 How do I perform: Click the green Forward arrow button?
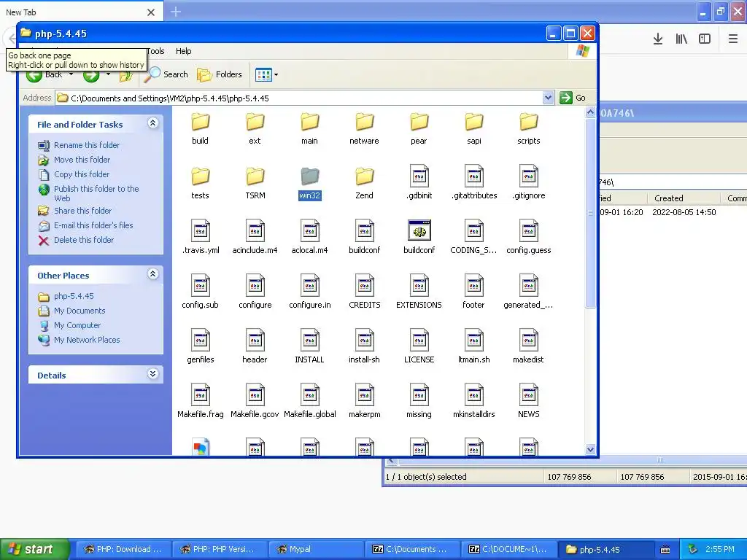pyautogui.click(x=91, y=76)
